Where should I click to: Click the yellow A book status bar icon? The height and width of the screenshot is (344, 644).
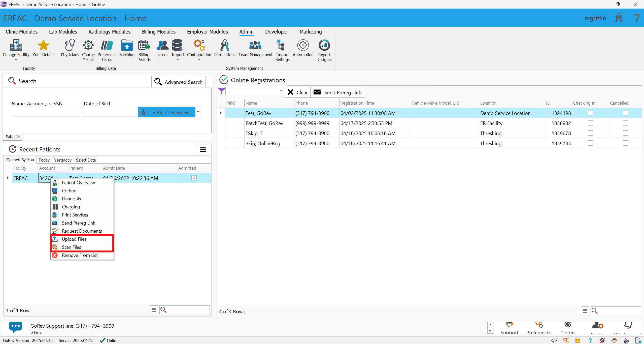(x=578, y=340)
